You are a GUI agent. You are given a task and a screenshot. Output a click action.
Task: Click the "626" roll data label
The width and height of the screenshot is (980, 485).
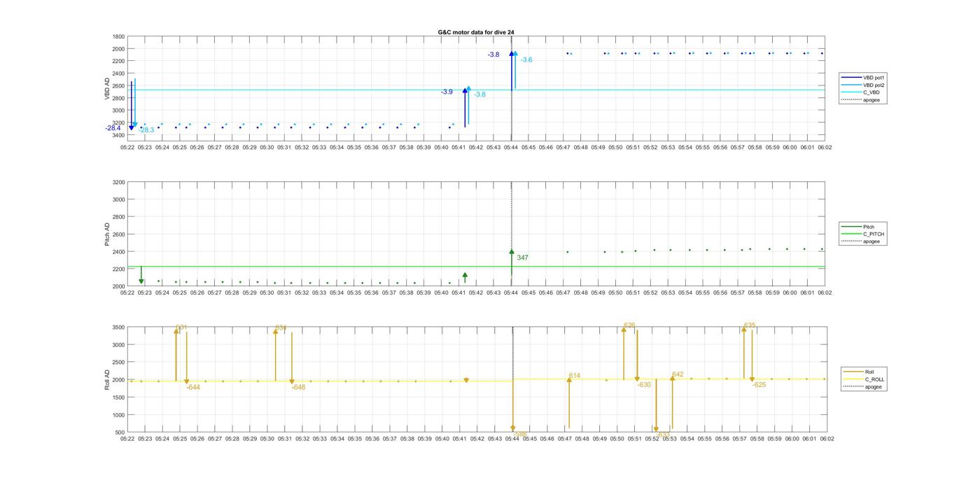point(629,325)
